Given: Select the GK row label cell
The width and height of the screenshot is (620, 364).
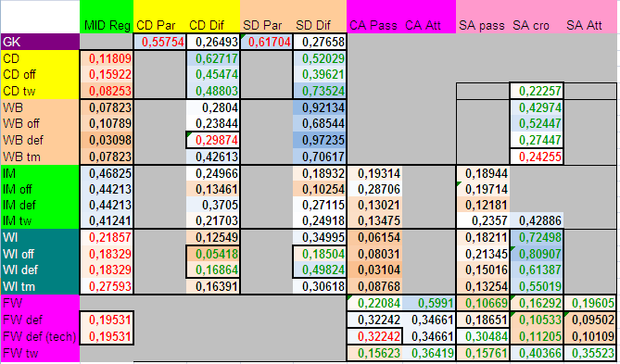Looking at the screenshot, I should (40, 42).
